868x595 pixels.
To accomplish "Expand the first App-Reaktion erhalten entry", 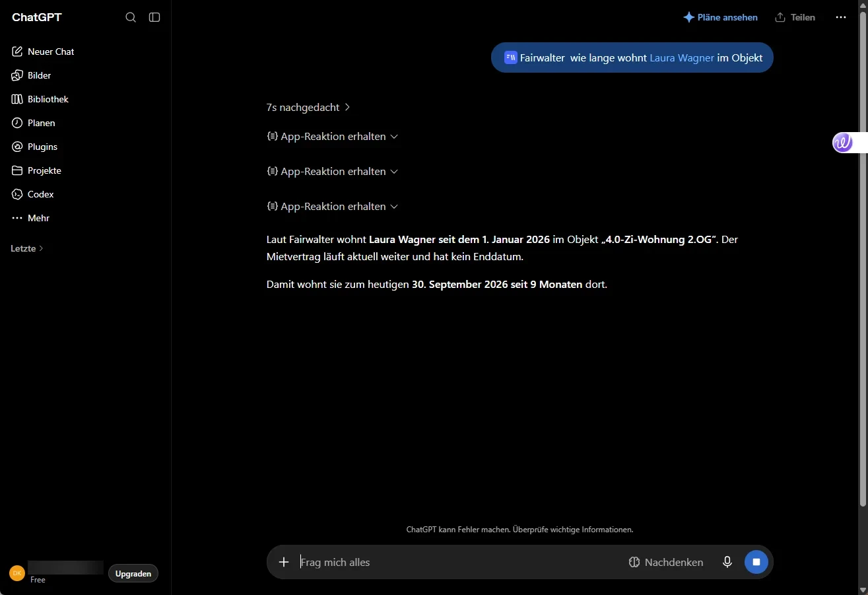I will pos(333,137).
